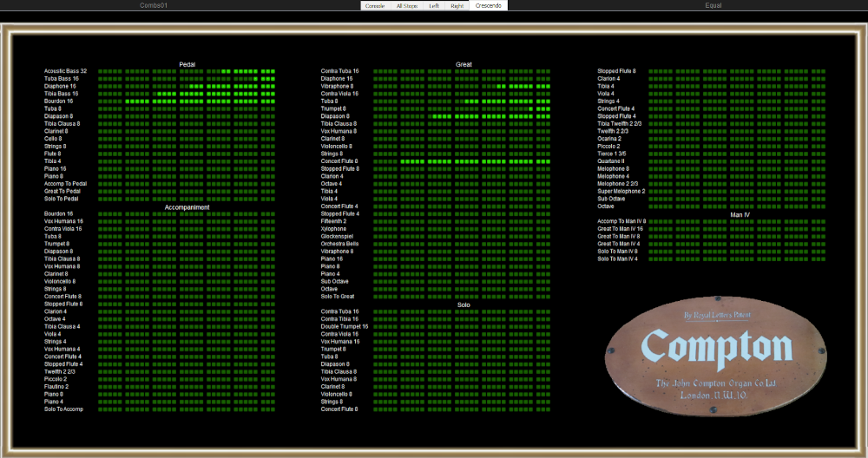Toggle last LED in Great Diapason 8 row
868x458 pixels.
[548, 116]
